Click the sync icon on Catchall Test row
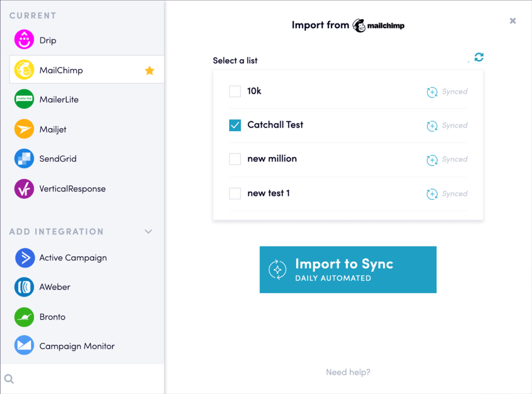Image resolution: width=532 pixels, height=394 pixels. [x=432, y=126]
